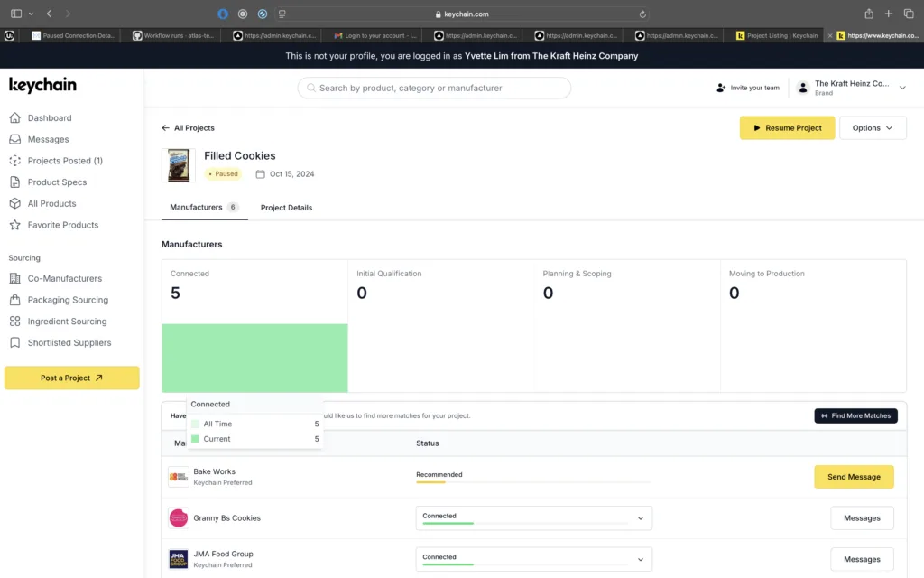The width and height of the screenshot is (924, 578).
Task: Click the Moving to Production stat card
Action: pos(813,326)
